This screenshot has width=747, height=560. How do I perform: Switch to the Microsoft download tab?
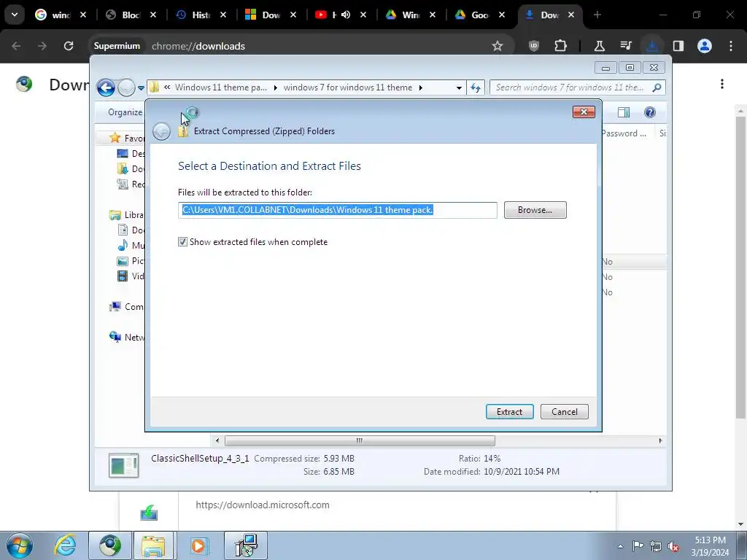coord(271,15)
